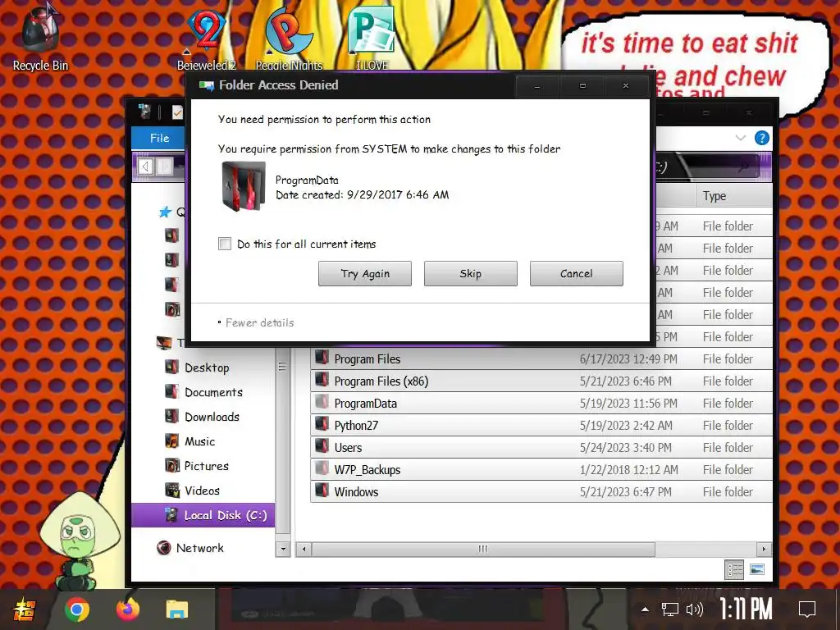This screenshot has height=630, width=840.
Task: Select the Program Files (x86) folder
Action: (x=541, y=381)
